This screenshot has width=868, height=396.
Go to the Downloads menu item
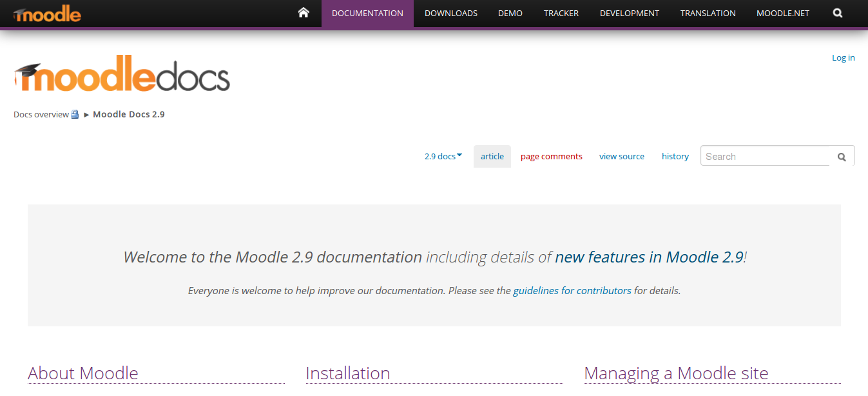pos(451,13)
